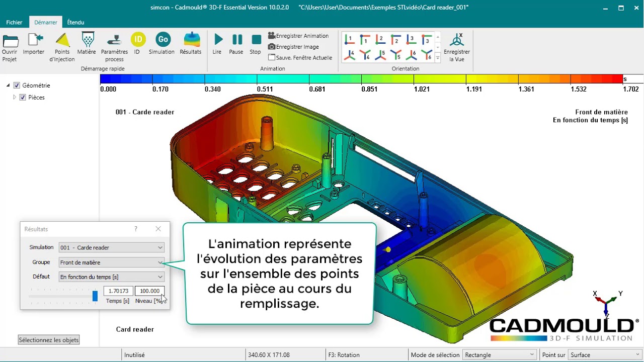Uncheck the Géométrie checkbox

click(x=17, y=85)
